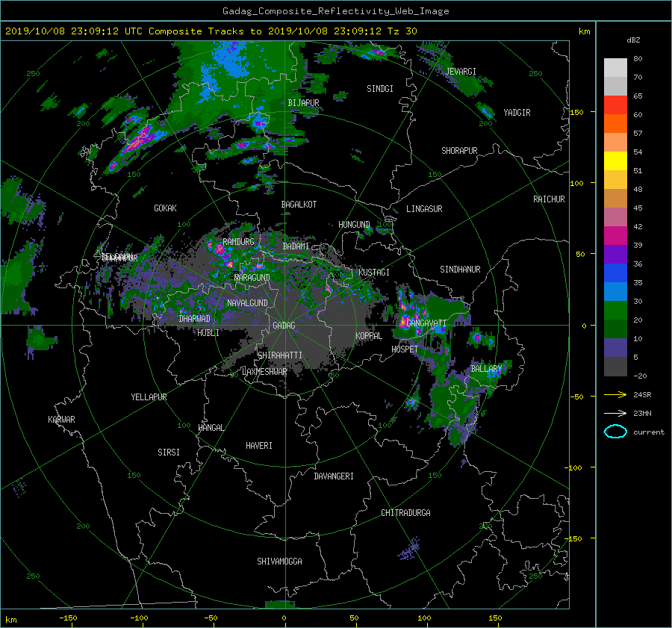This screenshot has height=628, width=672.
Task: Click the YADGIR city label
Action: pyautogui.click(x=517, y=113)
